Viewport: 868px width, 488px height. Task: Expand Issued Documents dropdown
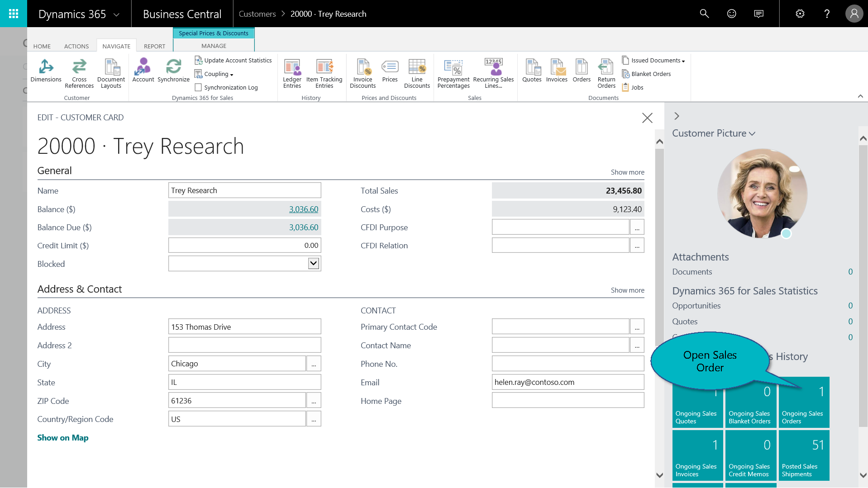click(658, 61)
